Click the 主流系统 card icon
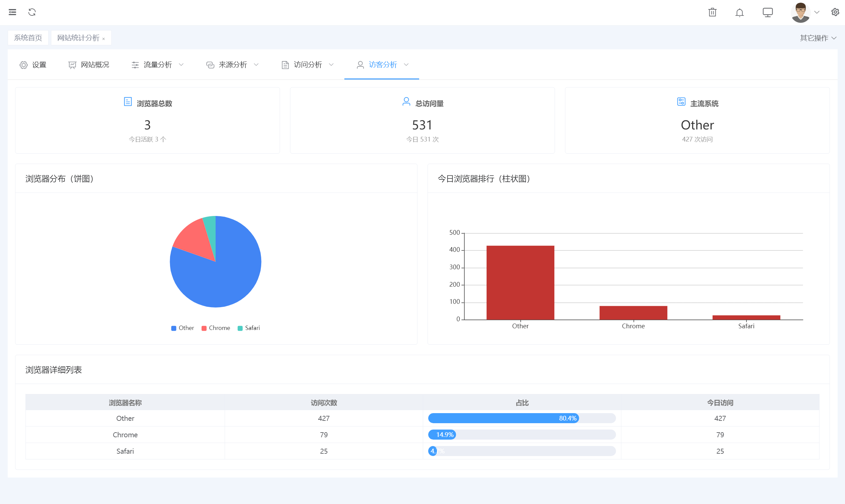 tap(681, 102)
